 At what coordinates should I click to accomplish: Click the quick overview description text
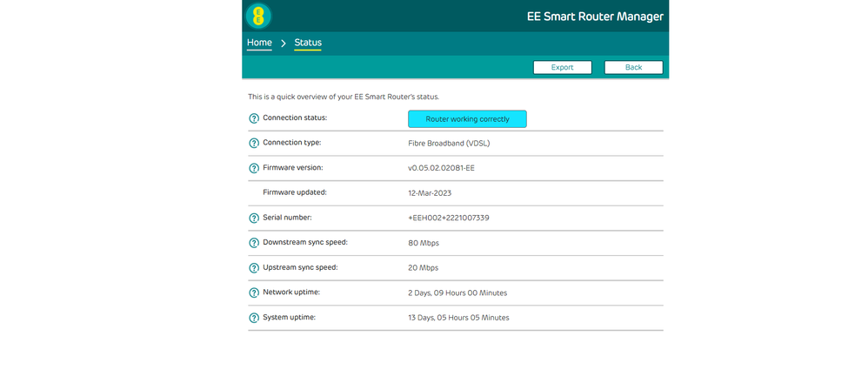(x=344, y=97)
